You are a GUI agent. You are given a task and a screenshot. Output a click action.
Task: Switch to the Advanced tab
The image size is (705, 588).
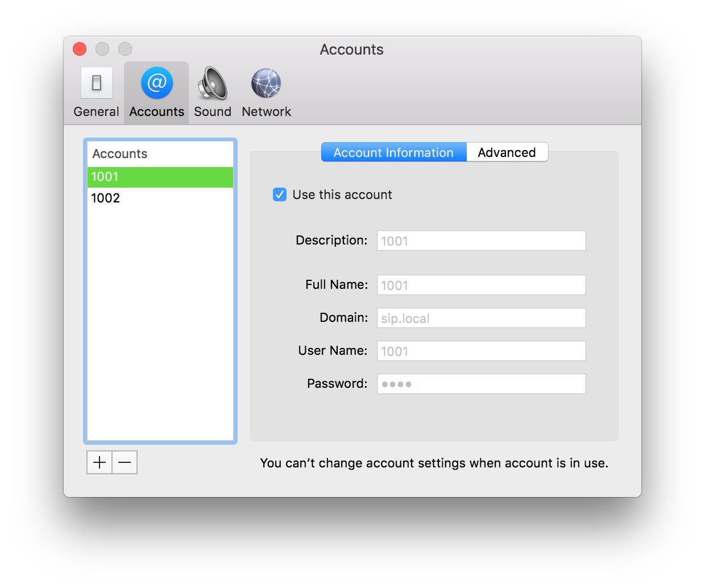507,152
